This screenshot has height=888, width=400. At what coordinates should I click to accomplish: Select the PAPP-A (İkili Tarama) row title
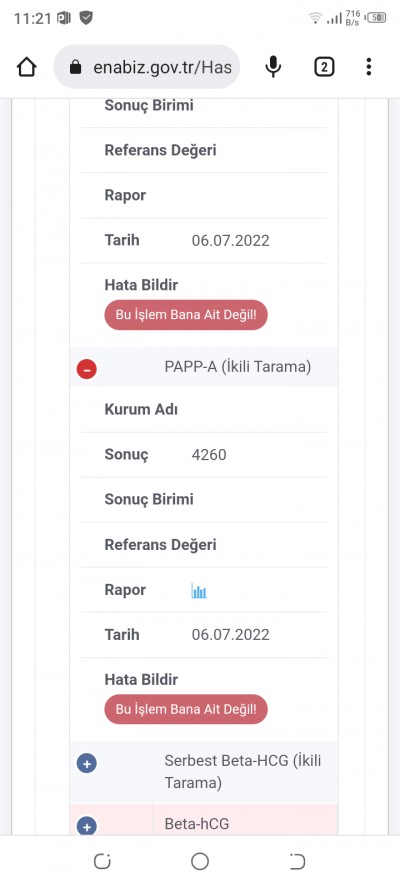coord(238,367)
